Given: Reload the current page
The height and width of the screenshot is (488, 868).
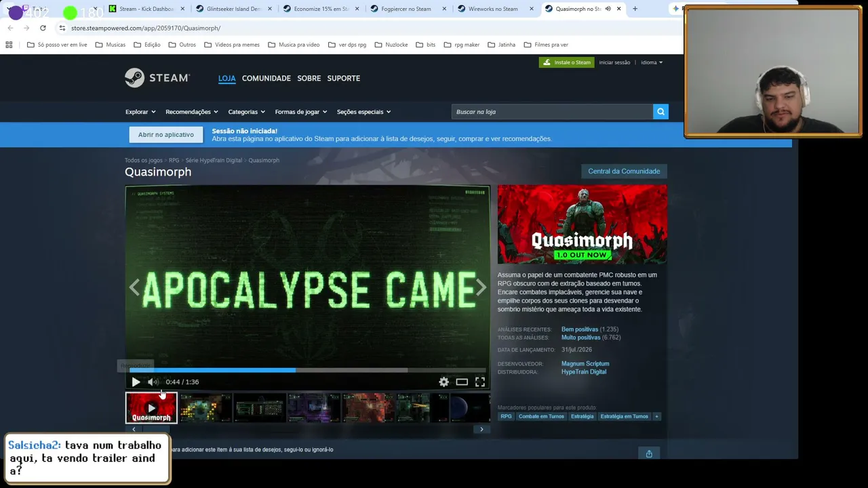Looking at the screenshot, I should coord(43,28).
